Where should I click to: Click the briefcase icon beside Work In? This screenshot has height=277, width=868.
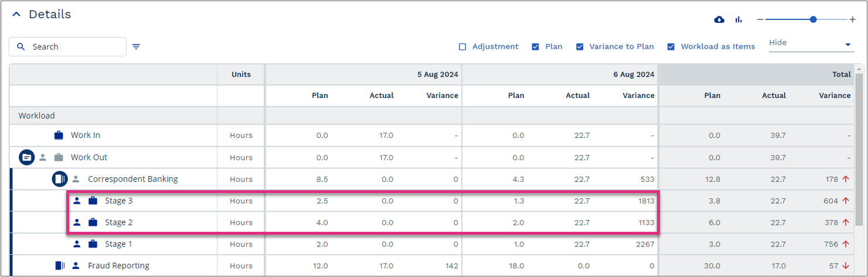(x=59, y=135)
